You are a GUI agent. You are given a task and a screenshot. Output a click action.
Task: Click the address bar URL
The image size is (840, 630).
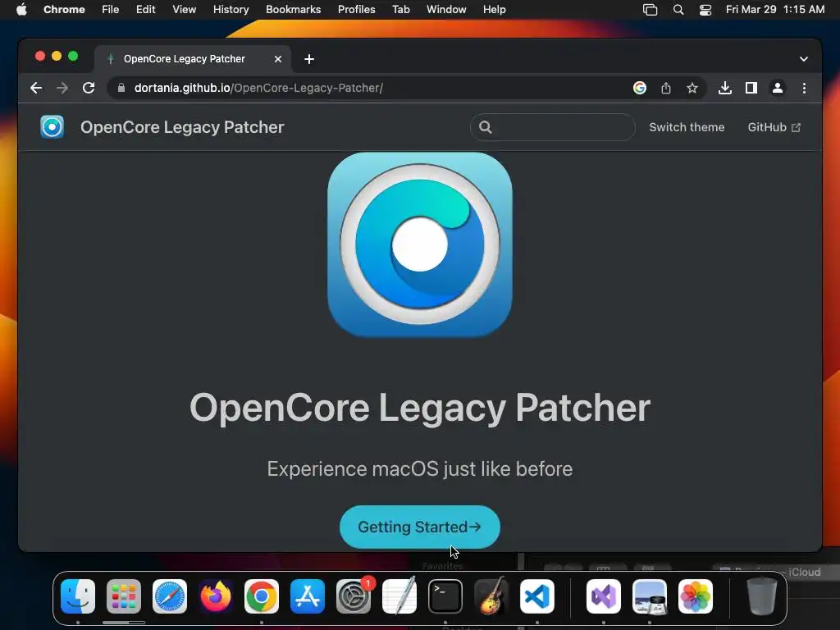(258, 88)
